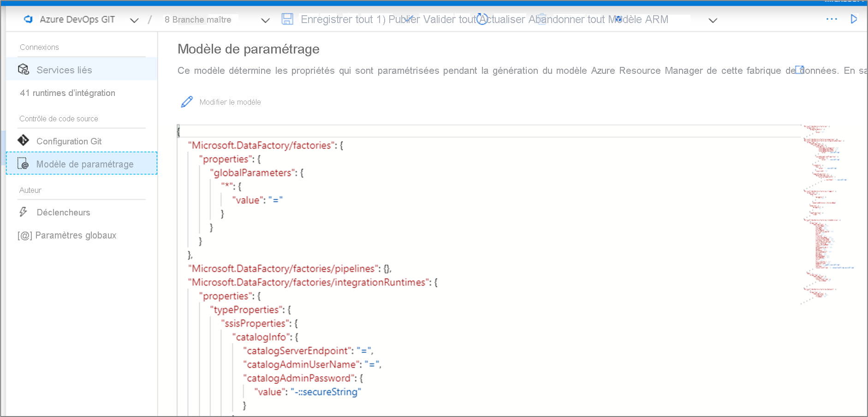The height and width of the screenshot is (417, 868).
Task: Click the Contrôle de code source header
Action: (x=59, y=119)
